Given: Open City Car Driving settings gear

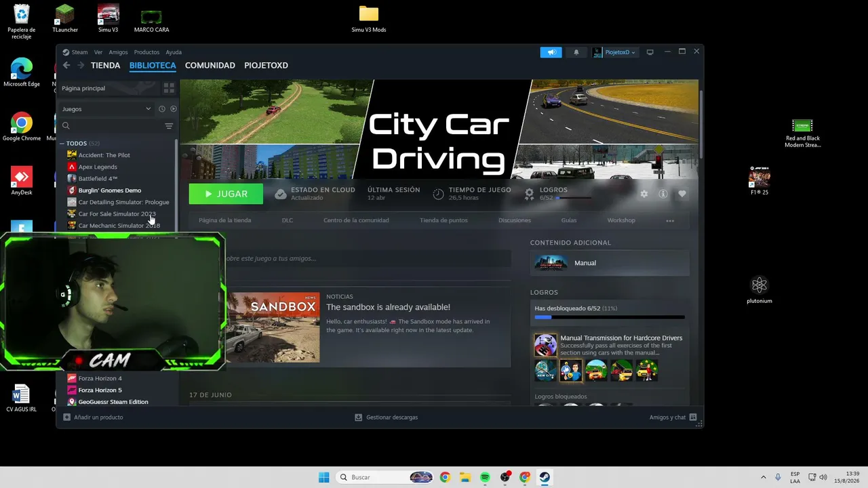Looking at the screenshot, I should (644, 194).
